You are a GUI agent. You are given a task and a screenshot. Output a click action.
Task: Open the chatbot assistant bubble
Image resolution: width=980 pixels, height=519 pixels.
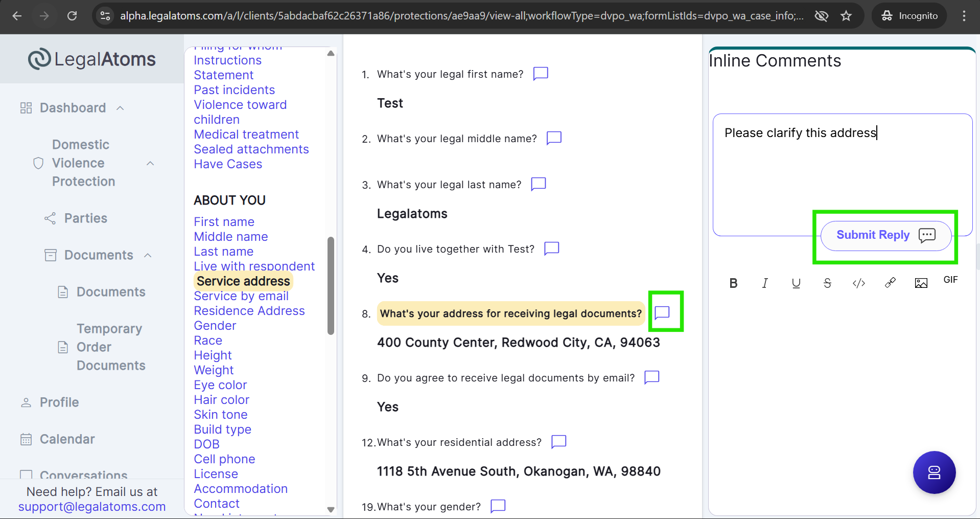tap(934, 472)
